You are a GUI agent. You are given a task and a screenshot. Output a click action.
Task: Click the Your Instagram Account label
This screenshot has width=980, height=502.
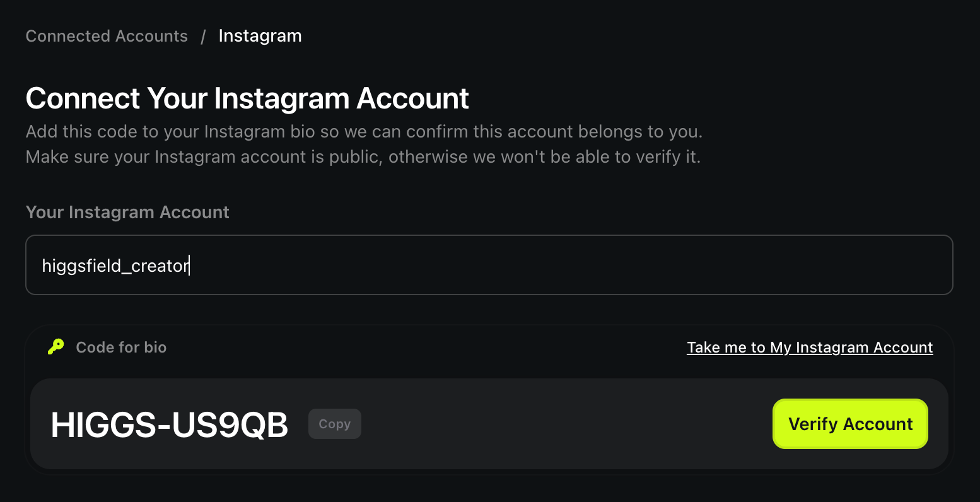127,213
